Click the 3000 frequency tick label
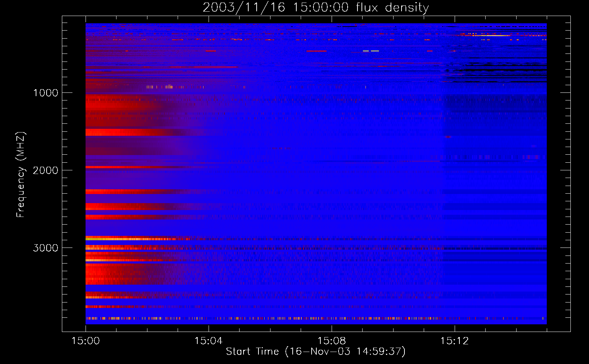The image size is (589, 364). click(x=46, y=248)
